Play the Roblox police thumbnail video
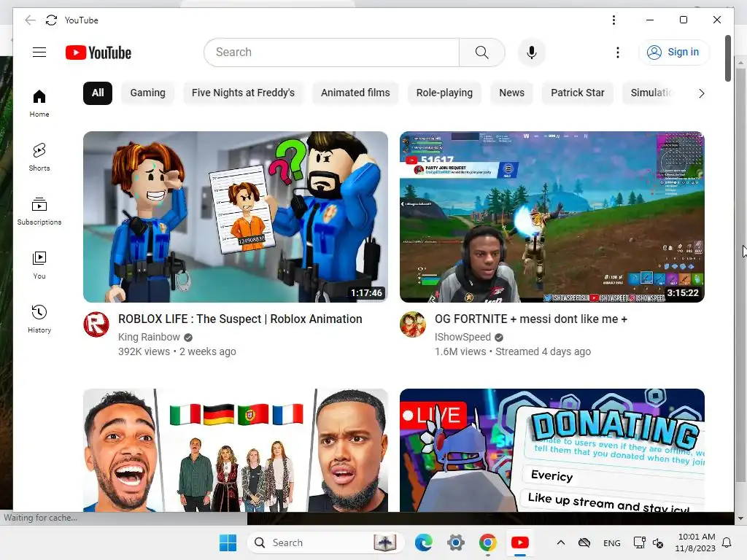 (x=236, y=217)
